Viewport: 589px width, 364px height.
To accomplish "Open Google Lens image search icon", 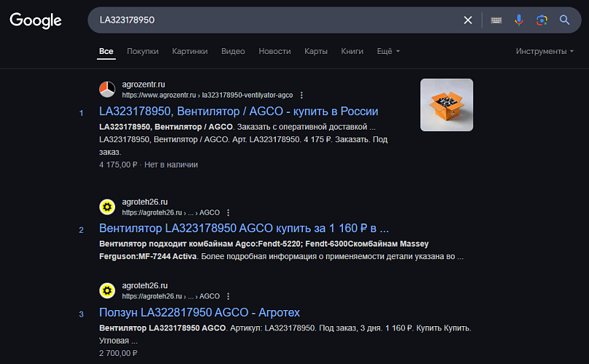I will pos(542,20).
